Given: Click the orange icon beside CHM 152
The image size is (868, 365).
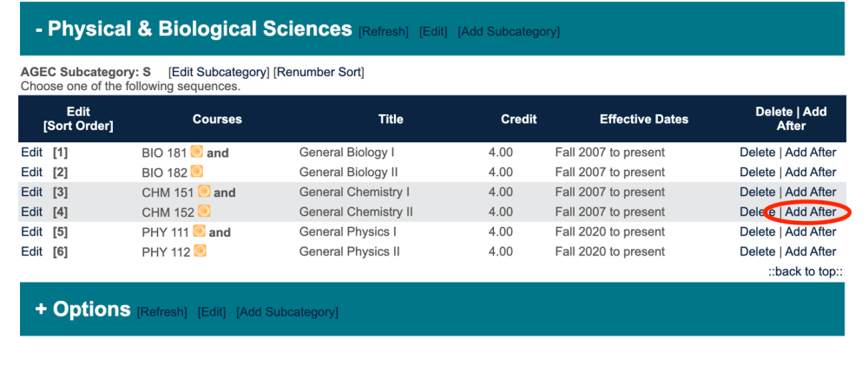Looking at the screenshot, I should [204, 211].
